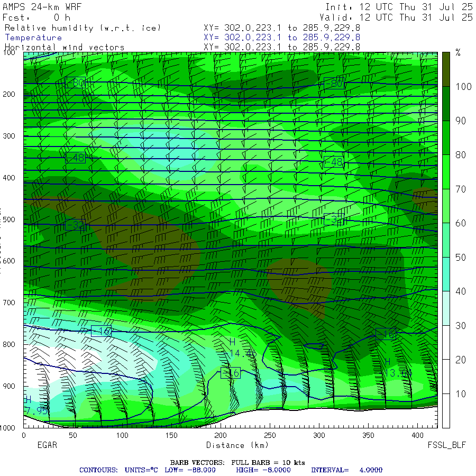Click the colorbar '10' tick label
The width and height of the screenshot is (476, 476).
(x=461, y=393)
